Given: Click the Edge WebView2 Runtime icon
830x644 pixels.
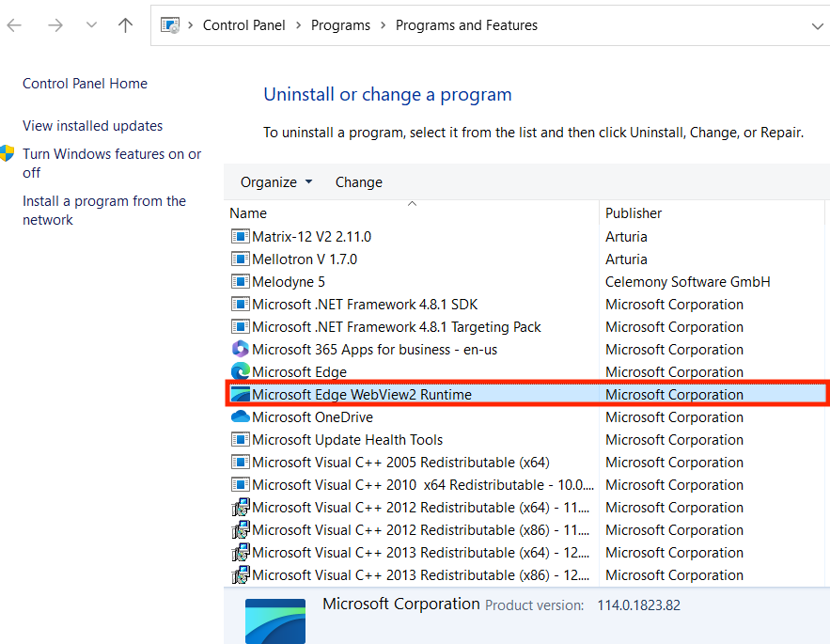Looking at the screenshot, I should (241, 395).
